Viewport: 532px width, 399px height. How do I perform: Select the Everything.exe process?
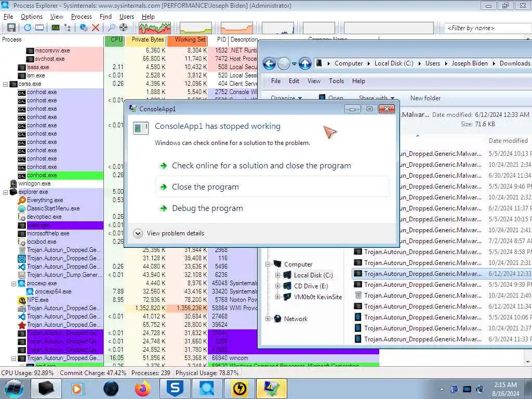point(45,200)
